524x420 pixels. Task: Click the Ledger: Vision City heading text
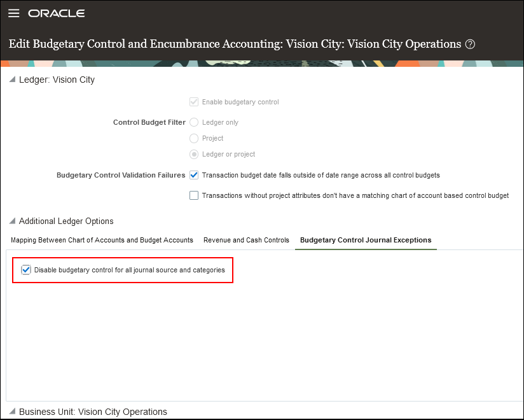click(57, 80)
